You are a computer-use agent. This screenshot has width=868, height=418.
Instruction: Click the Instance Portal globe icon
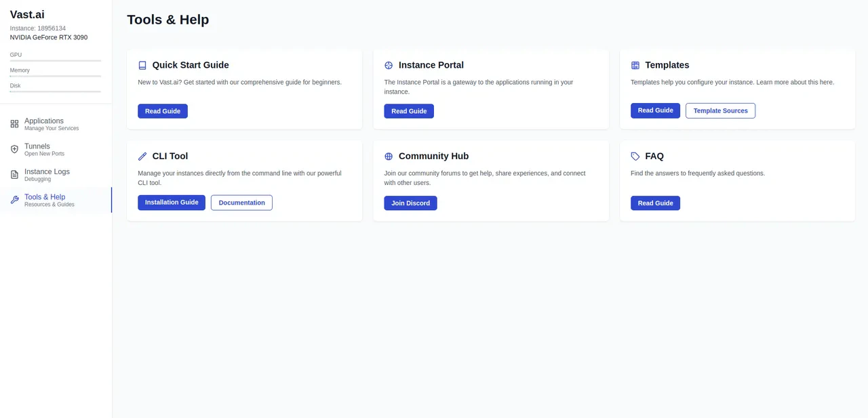[388, 65]
